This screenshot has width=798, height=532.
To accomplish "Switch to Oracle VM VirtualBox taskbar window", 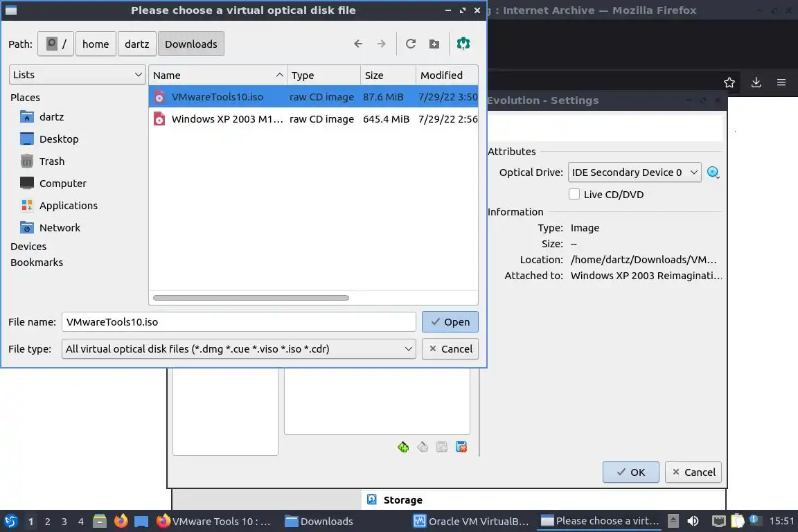I will tap(471, 522).
